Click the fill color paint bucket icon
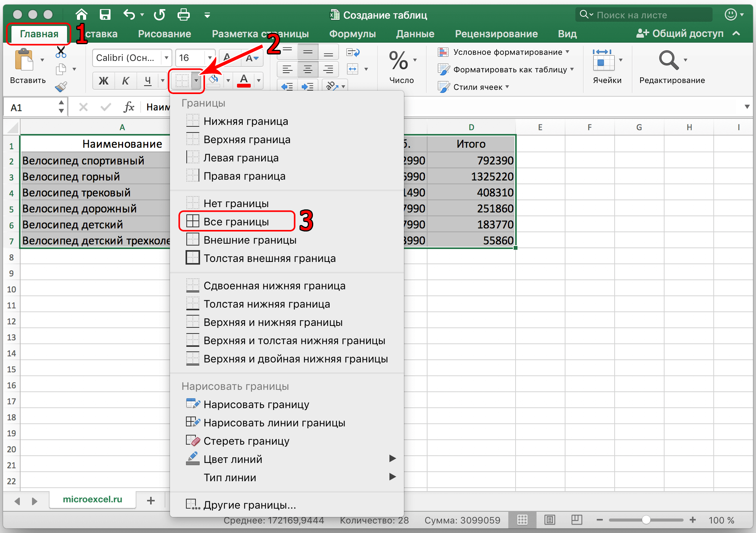This screenshot has width=756, height=533. (214, 80)
